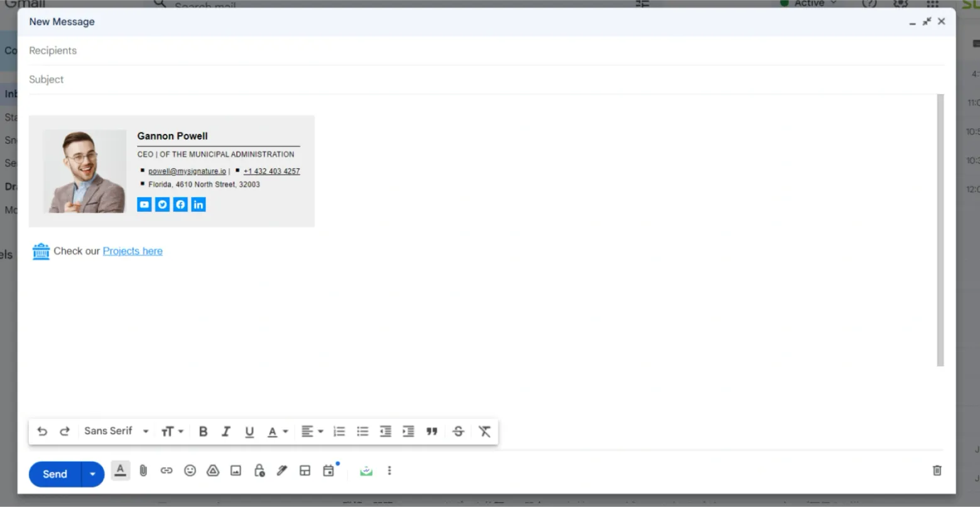Send the email message

[x=55, y=474]
